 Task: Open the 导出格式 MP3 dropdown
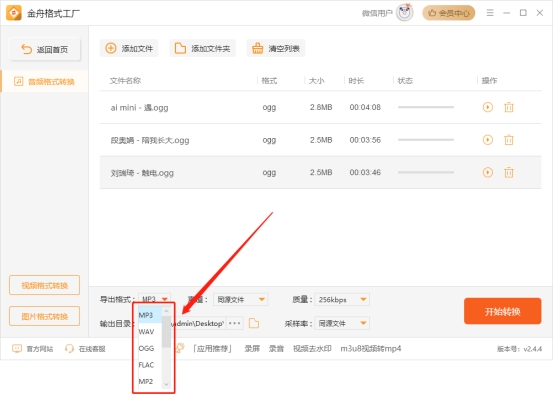tap(154, 299)
